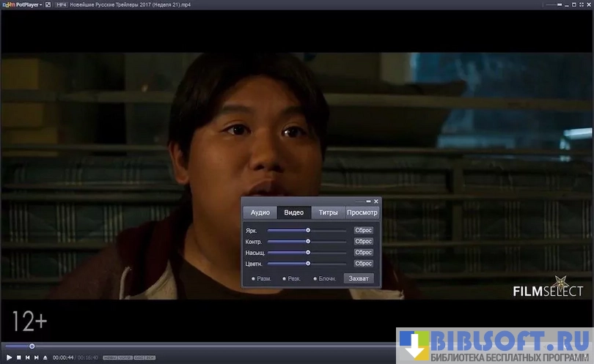Switch to the Аудио tab
The height and width of the screenshot is (364, 594).
coord(260,212)
